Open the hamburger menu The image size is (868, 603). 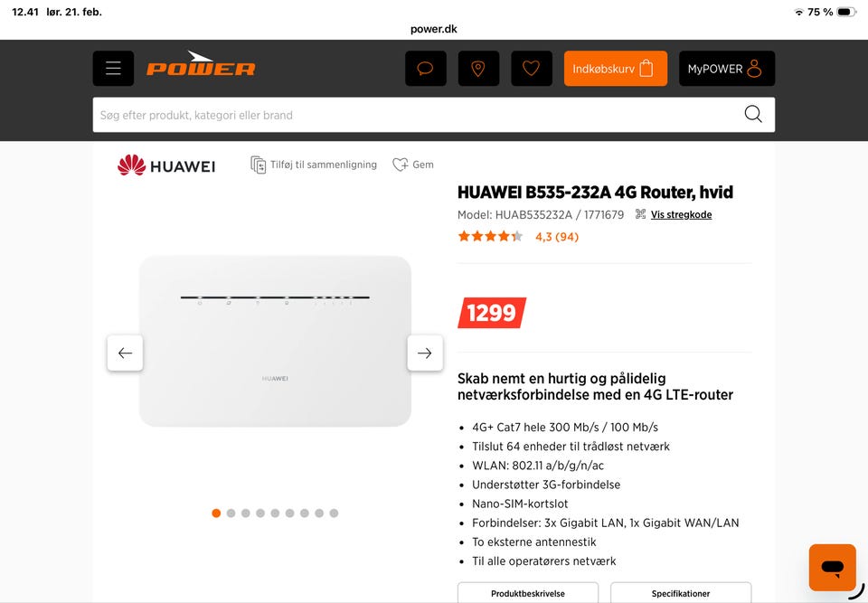114,68
